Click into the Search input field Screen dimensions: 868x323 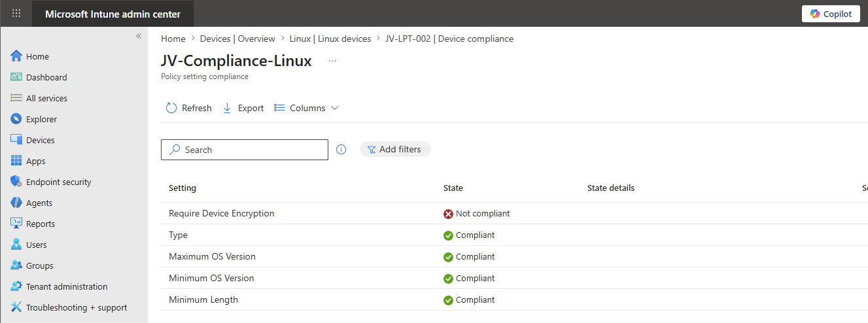click(x=245, y=150)
